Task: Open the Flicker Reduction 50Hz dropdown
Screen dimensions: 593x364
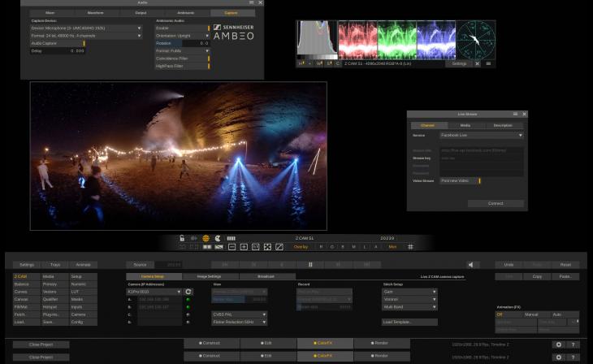Action: click(x=240, y=322)
